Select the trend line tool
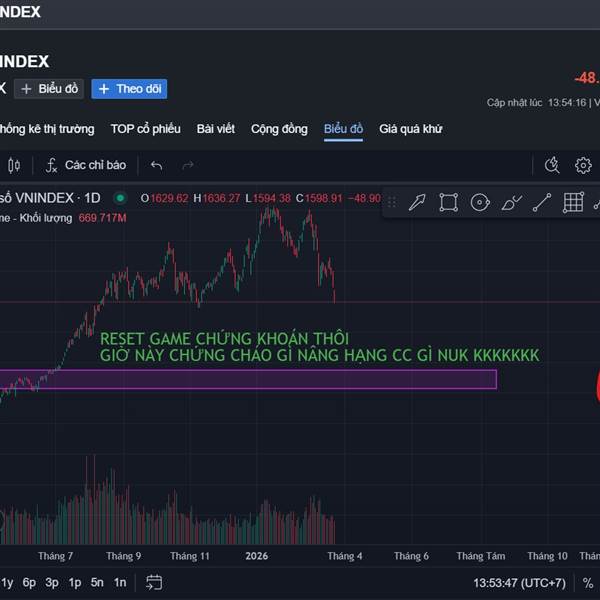This screenshot has height=600, width=600. pos(542,202)
